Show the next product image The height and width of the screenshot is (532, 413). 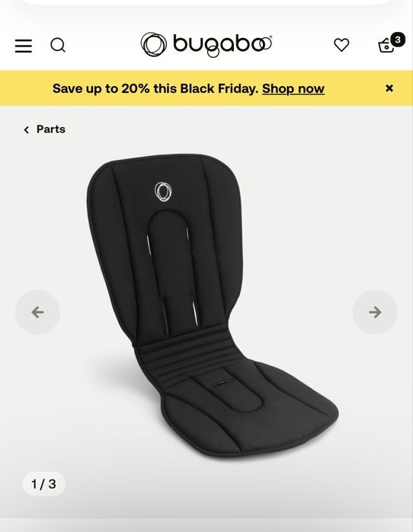click(x=376, y=312)
